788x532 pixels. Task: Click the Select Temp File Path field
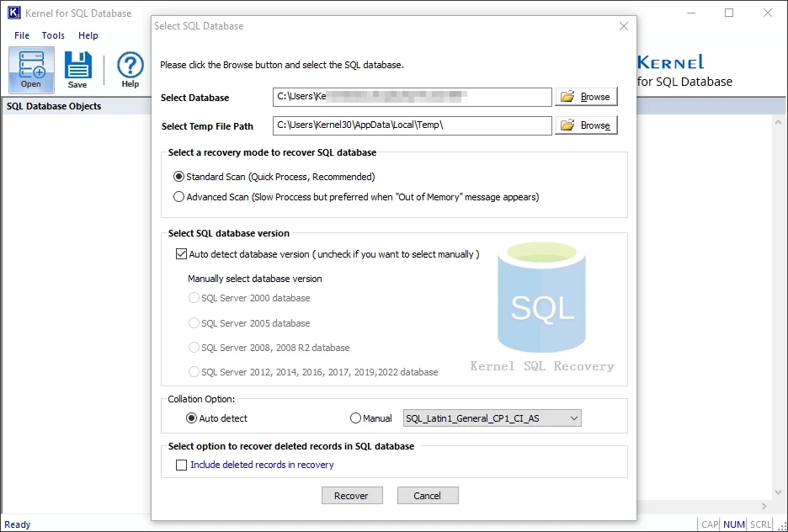point(412,125)
